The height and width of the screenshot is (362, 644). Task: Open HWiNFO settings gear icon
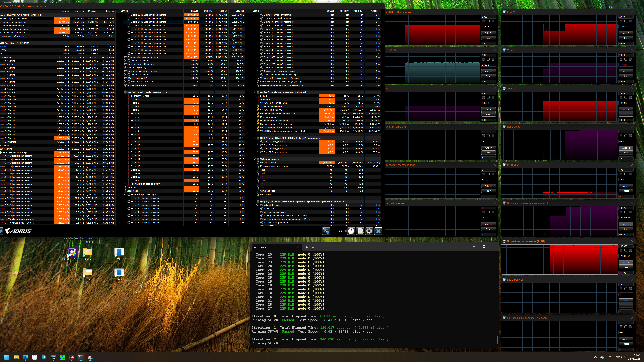(x=369, y=231)
